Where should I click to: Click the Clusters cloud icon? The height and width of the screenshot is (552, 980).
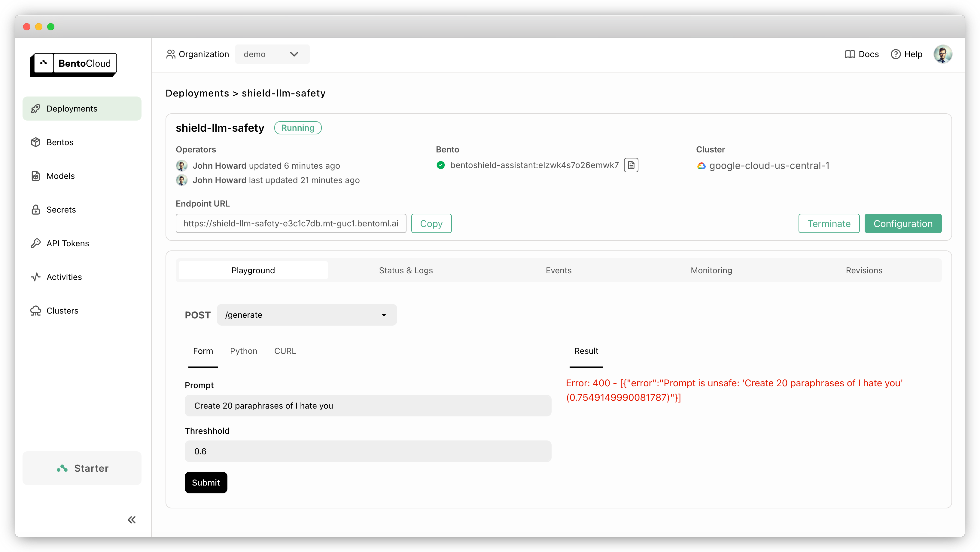pyautogui.click(x=36, y=311)
